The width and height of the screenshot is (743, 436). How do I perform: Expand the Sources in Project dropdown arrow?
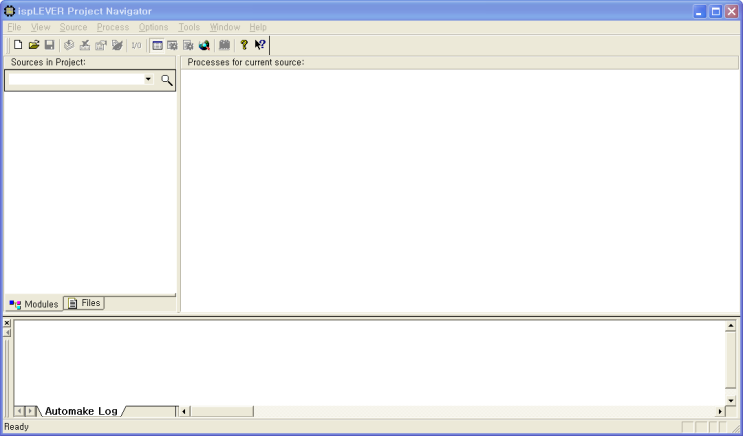click(x=148, y=79)
